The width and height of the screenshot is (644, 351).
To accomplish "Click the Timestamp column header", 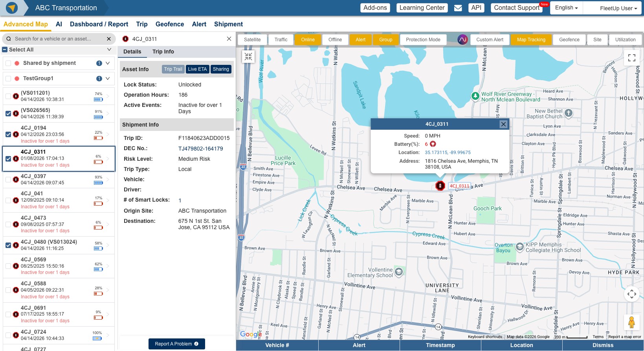I will pos(440,345).
